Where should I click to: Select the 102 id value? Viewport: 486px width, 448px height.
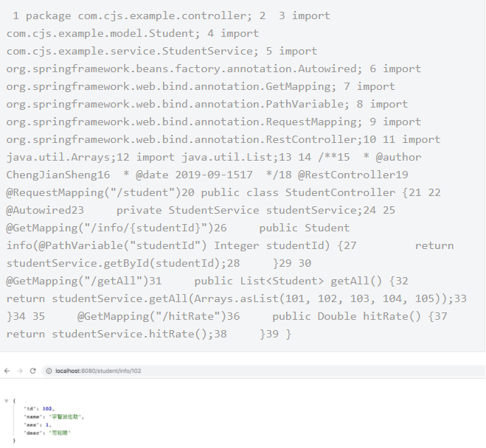click(48, 407)
